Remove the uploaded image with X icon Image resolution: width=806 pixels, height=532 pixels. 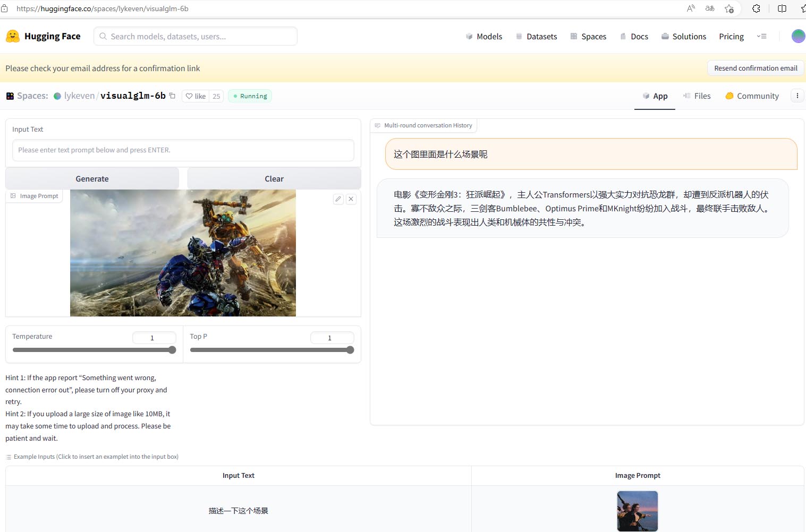[351, 199]
